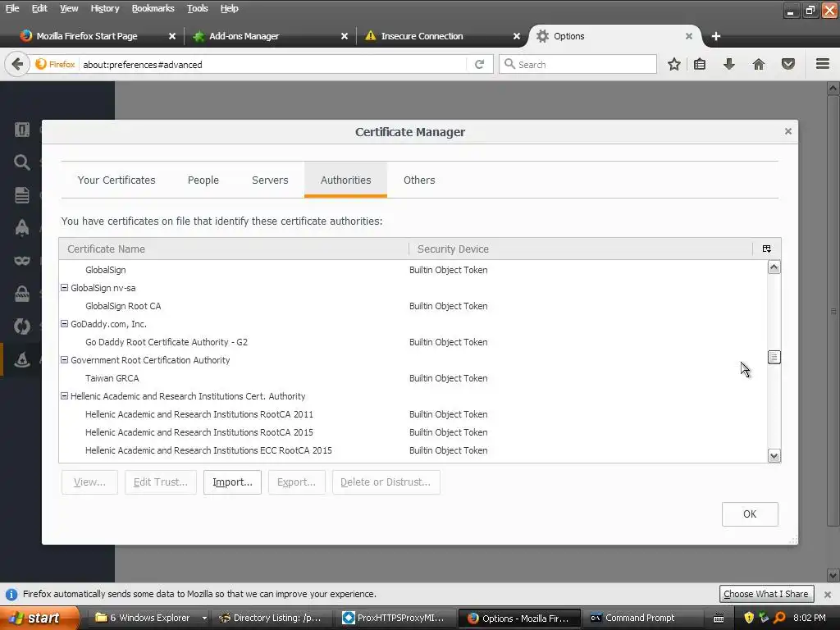This screenshot has height=630, width=840.
Task: Collapse Hellenic Academic and Research Institutions group
Action: point(64,396)
